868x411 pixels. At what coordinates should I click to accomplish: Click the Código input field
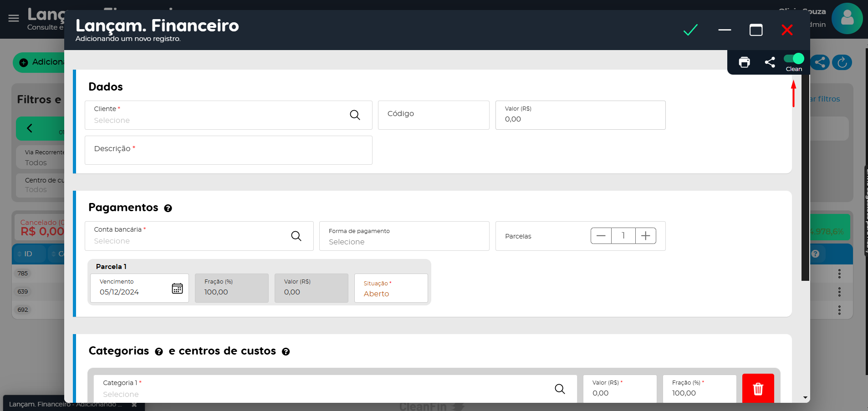point(433,115)
